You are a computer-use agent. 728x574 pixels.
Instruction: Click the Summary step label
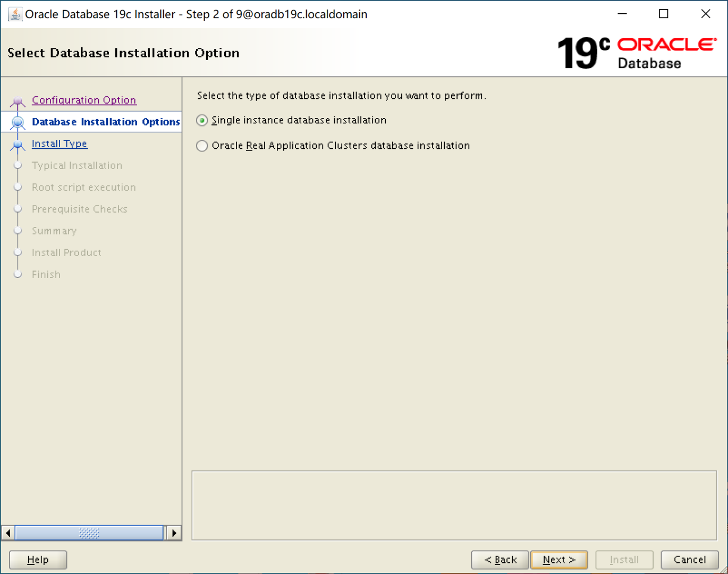pos(54,231)
